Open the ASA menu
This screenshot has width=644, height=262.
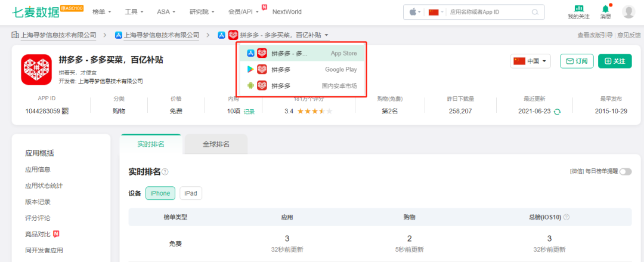point(166,12)
